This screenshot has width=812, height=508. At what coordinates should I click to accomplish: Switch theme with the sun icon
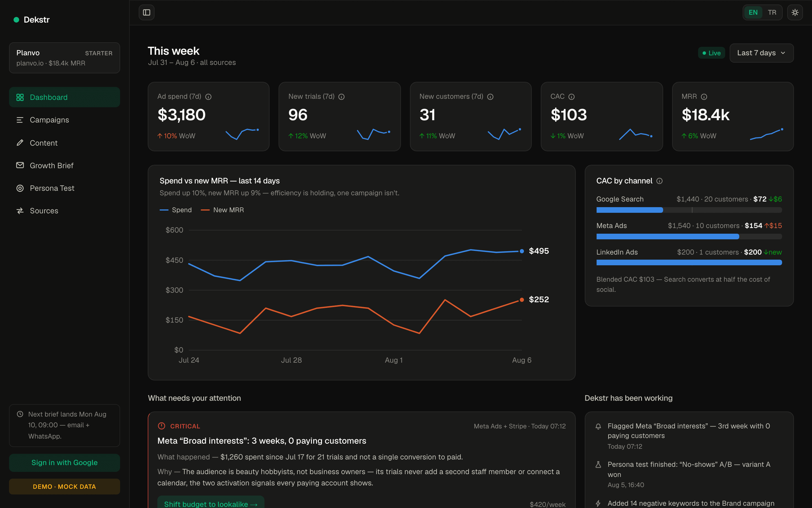point(795,12)
